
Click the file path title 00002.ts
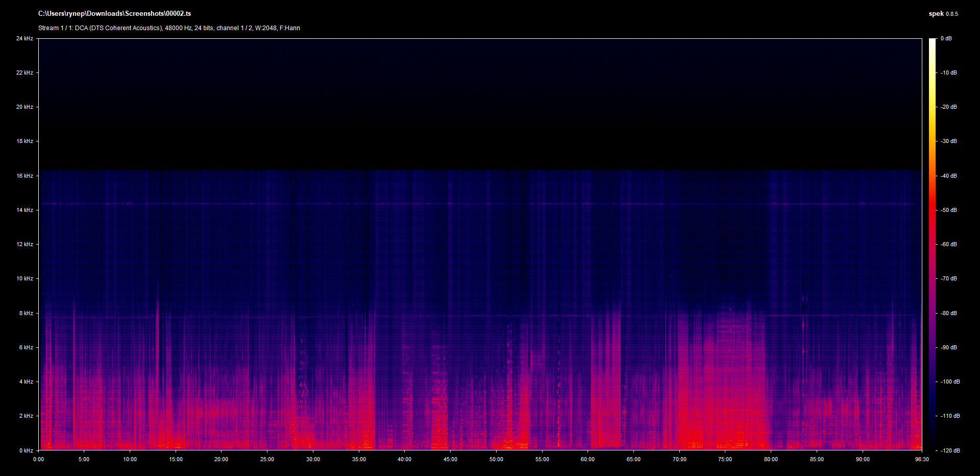[114, 14]
